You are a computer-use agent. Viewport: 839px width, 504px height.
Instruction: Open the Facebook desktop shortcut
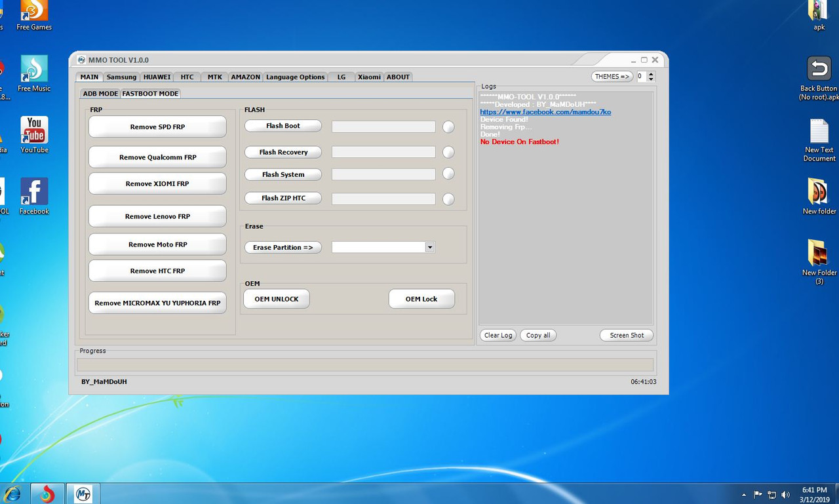pyautogui.click(x=34, y=197)
